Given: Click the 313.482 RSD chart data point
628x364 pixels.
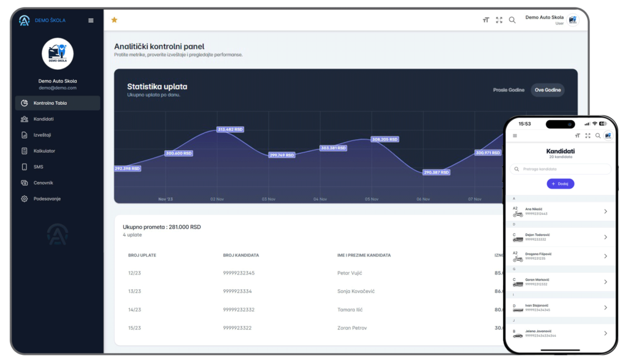Looking at the screenshot, I should coord(231,129).
